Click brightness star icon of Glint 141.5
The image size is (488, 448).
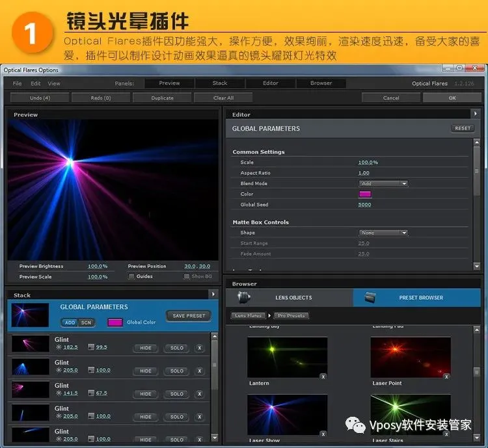[x=59, y=393]
